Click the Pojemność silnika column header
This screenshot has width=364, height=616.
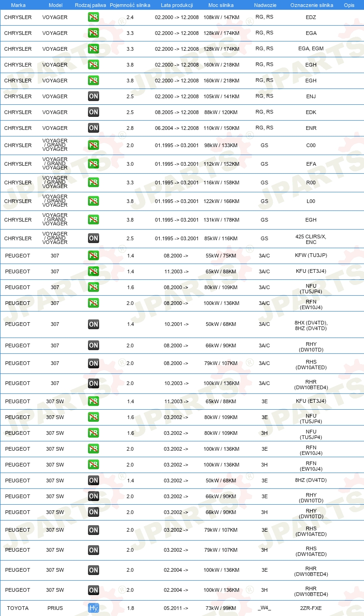point(130,5)
